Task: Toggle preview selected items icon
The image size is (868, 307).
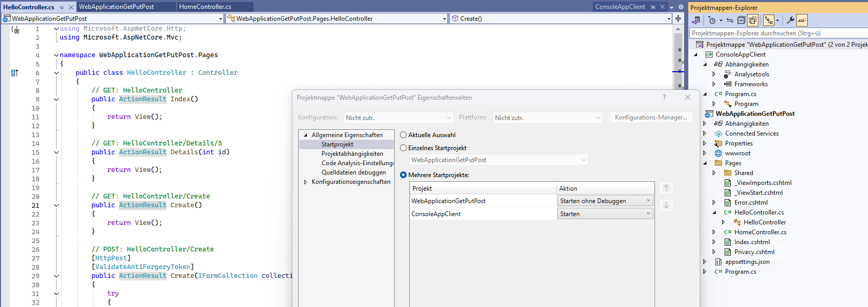Action: [x=802, y=20]
